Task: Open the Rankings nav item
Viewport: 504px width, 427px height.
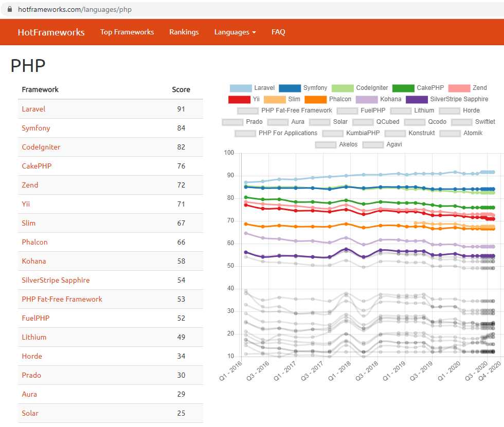Action: pos(184,32)
